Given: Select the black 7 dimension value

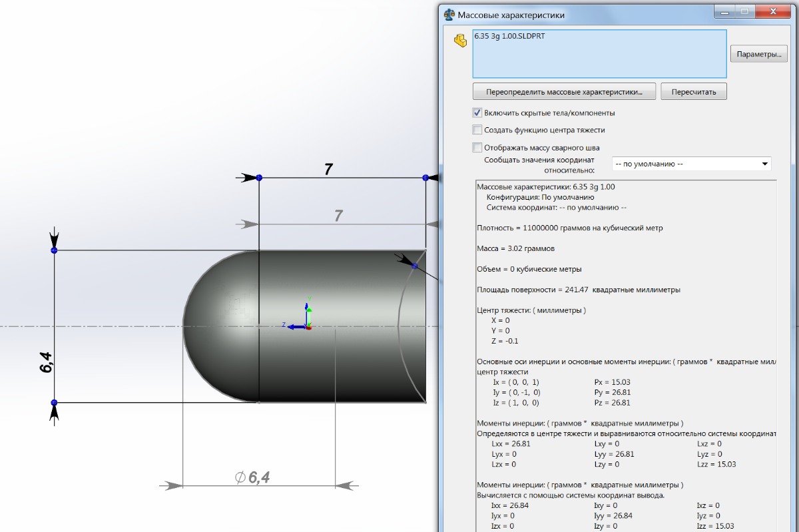Looking at the screenshot, I should coord(328,170).
